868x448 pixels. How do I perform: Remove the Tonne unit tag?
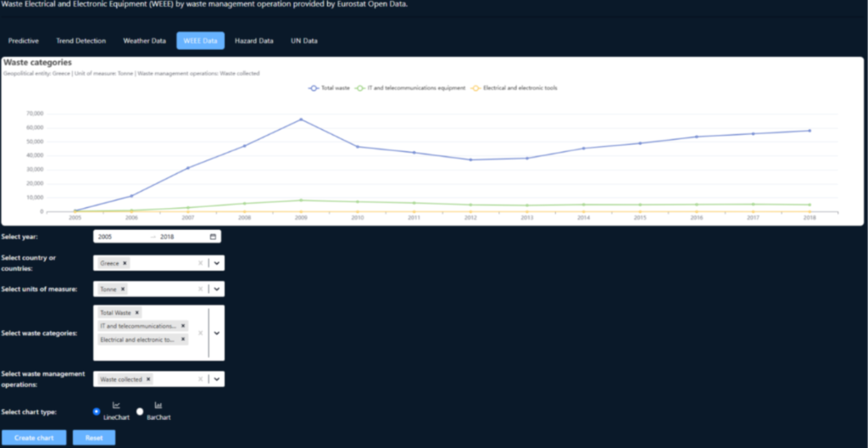(123, 289)
